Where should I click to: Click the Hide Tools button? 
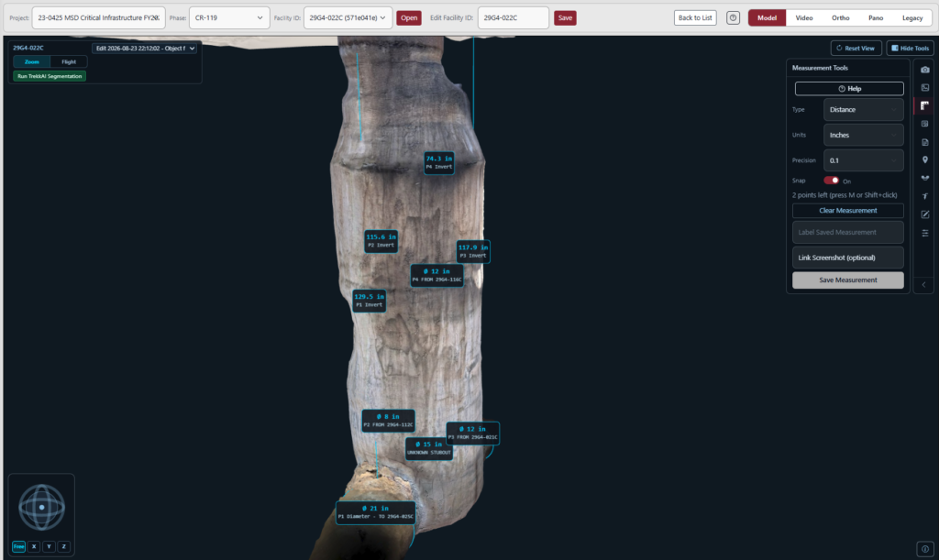point(910,48)
